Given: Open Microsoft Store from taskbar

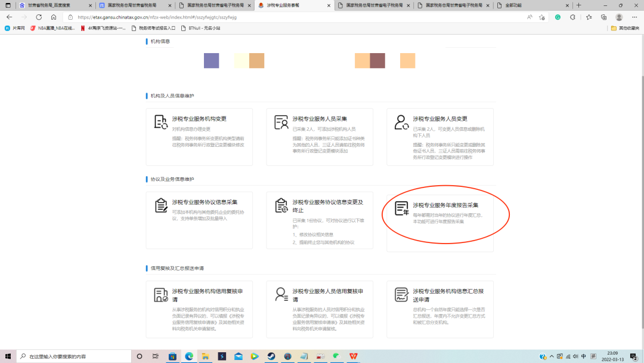Looking at the screenshot, I should 172,356.
